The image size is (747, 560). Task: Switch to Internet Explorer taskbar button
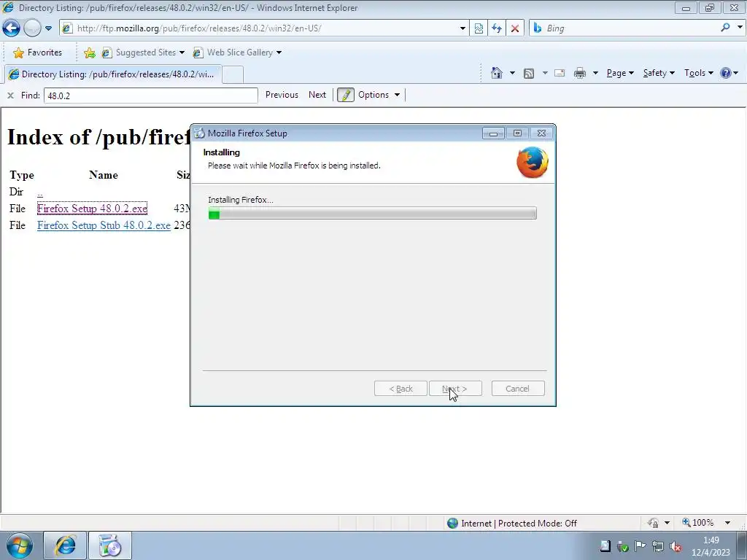click(65, 545)
